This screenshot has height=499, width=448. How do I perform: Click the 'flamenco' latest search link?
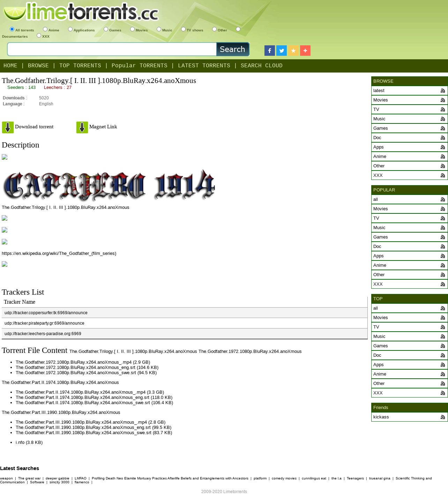coord(82,482)
